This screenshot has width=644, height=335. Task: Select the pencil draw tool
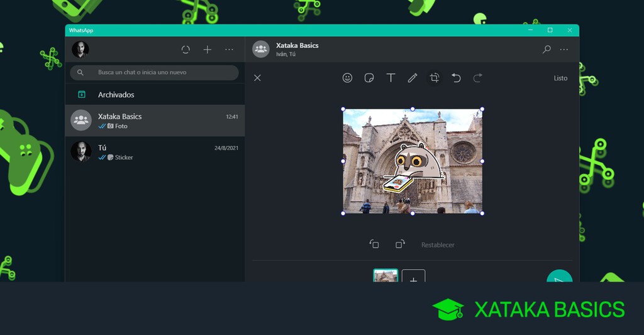point(413,78)
